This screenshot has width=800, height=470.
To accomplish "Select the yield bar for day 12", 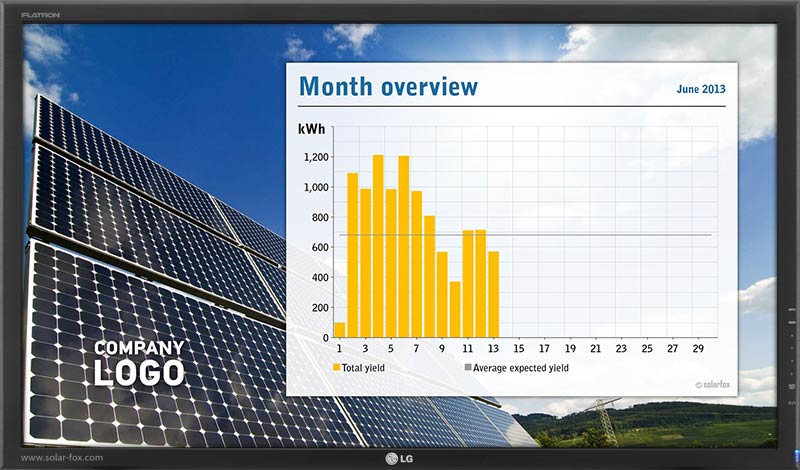I will click(481, 284).
